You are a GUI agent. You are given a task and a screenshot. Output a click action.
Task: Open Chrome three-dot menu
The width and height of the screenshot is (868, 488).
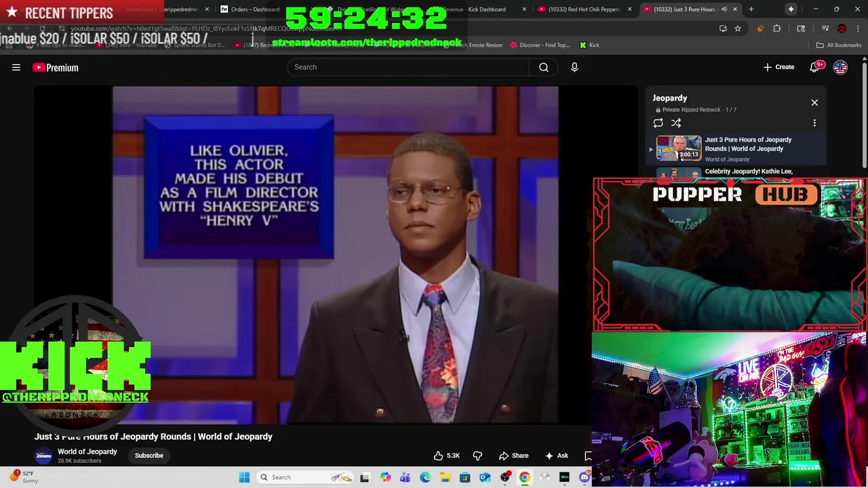pos(858,28)
